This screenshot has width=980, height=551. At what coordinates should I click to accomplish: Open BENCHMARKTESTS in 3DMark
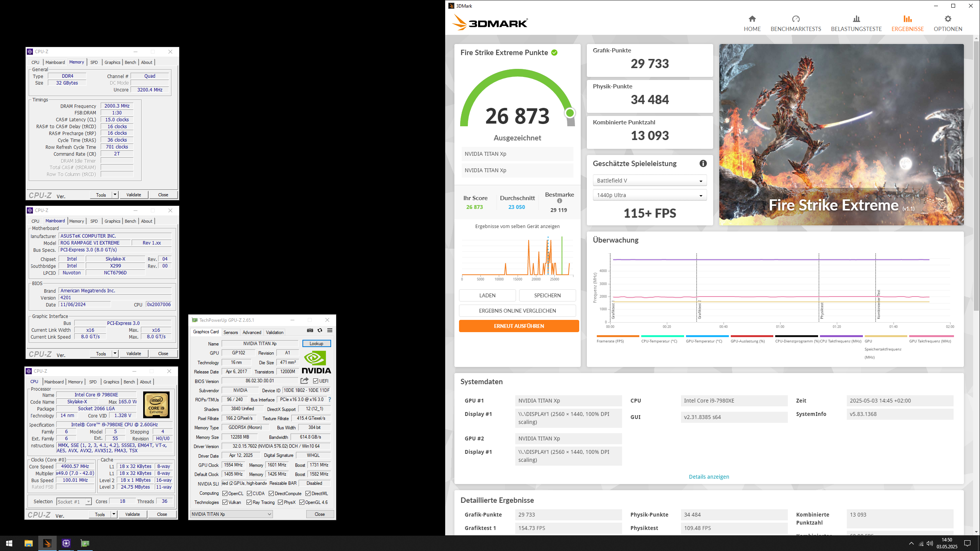pos(796,23)
